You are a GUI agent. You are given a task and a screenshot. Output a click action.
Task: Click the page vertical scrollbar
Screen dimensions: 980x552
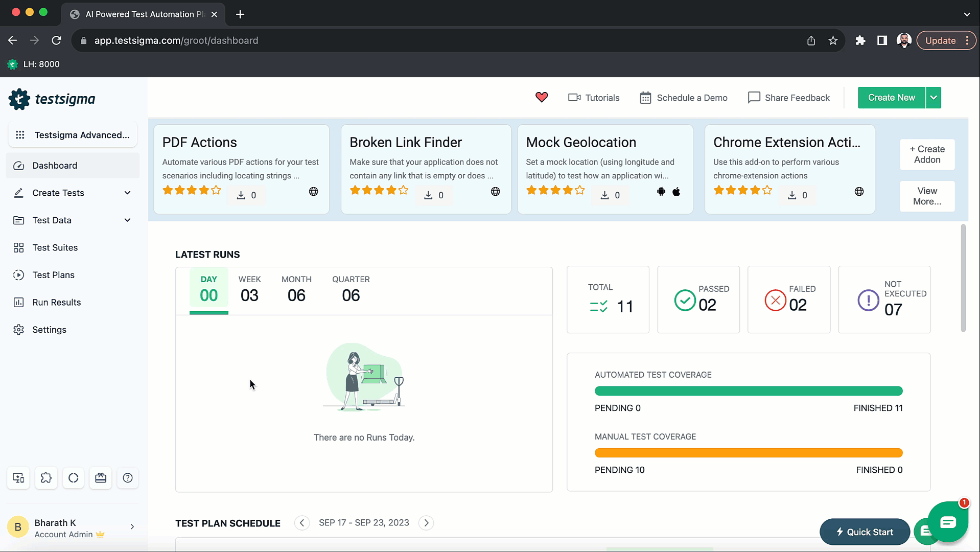pos(963,278)
